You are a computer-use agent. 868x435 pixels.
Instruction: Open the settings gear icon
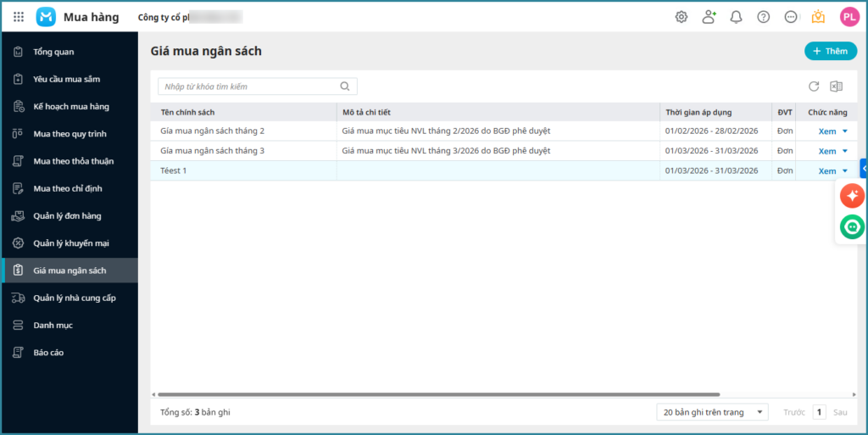pyautogui.click(x=682, y=17)
